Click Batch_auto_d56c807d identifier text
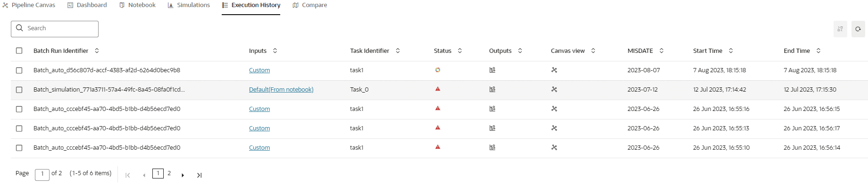The image size is (868, 187). coord(107,70)
